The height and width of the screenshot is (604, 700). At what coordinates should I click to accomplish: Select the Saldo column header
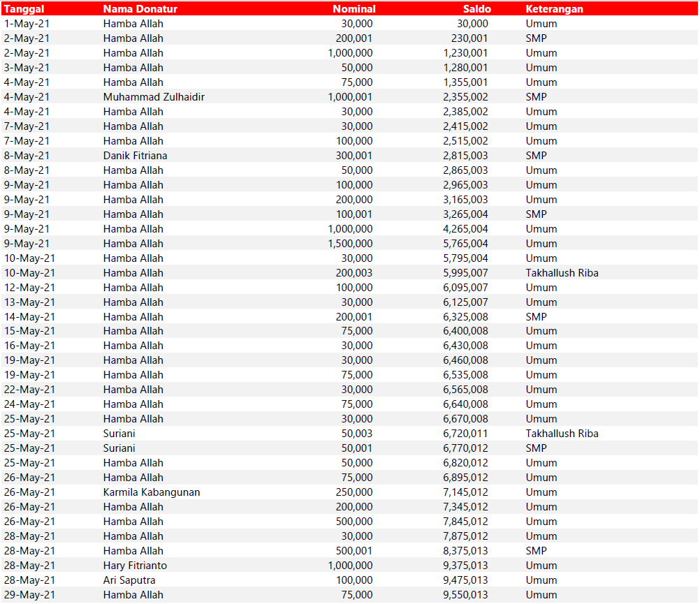(x=476, y=9)
